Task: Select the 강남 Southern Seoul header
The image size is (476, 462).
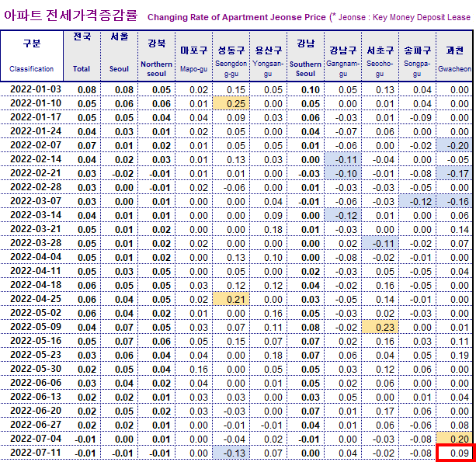Action: pos(306,56)
